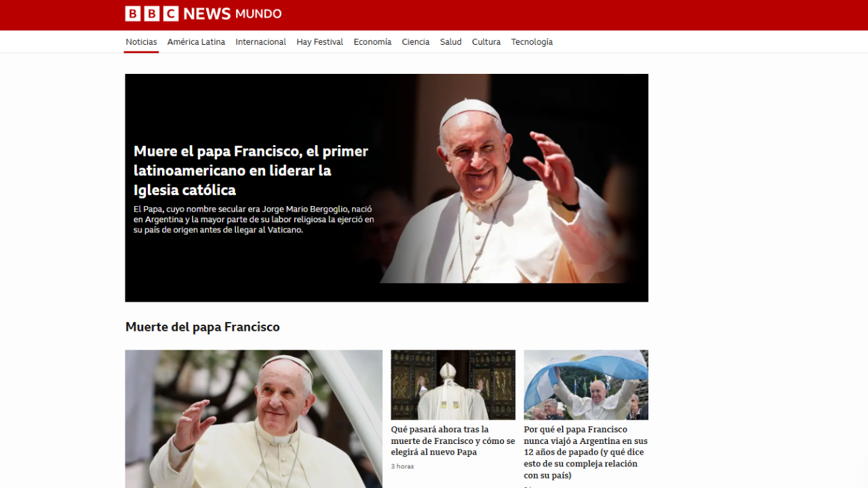Click the BBC News Mundo logo
Viewport: 868px width, 488px height.
pyautogui.click(x=203, y=14)
